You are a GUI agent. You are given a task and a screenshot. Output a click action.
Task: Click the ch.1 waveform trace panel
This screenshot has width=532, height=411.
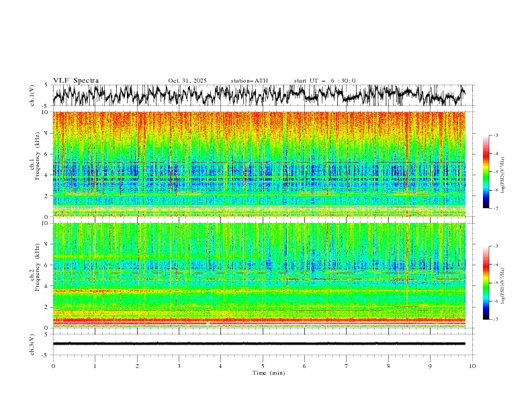click(263, 95)
